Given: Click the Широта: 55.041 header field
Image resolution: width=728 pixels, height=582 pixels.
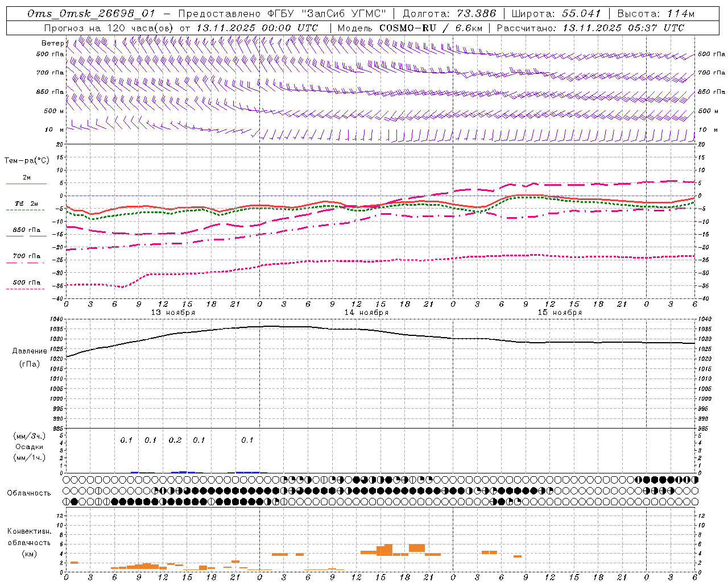Looking at the screenshot, I should click(556, 14).
